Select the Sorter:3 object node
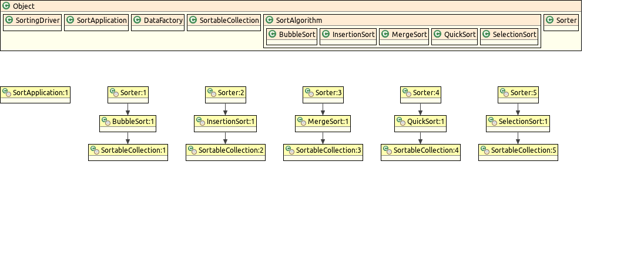The width and height of the screenshot is (644, 265). [323, 93]
